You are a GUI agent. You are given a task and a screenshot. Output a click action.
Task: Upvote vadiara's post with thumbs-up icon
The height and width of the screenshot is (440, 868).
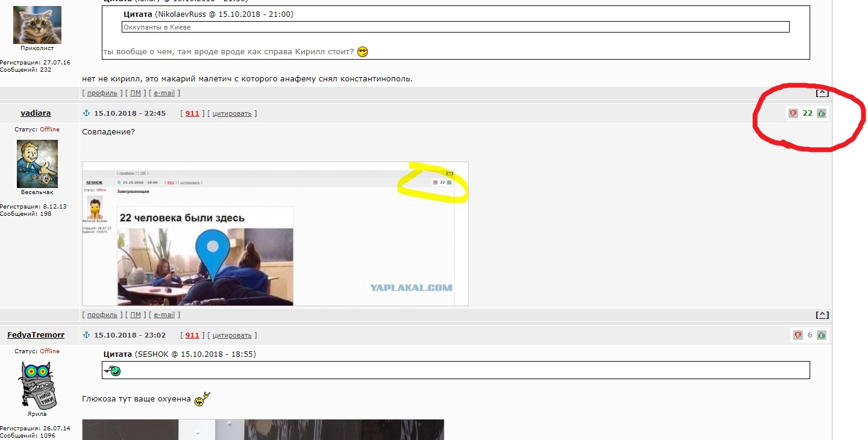coord(822,113)
